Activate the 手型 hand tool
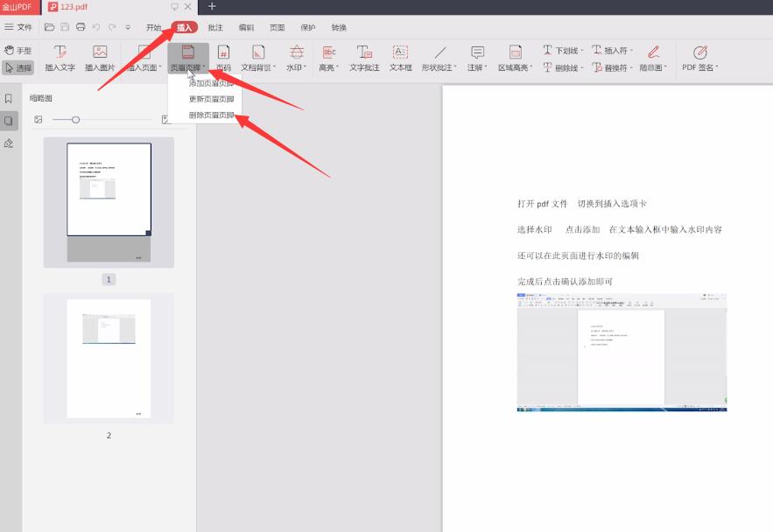Screen dimensions: 773x532 pyautogui.click(x=18, y=50)
